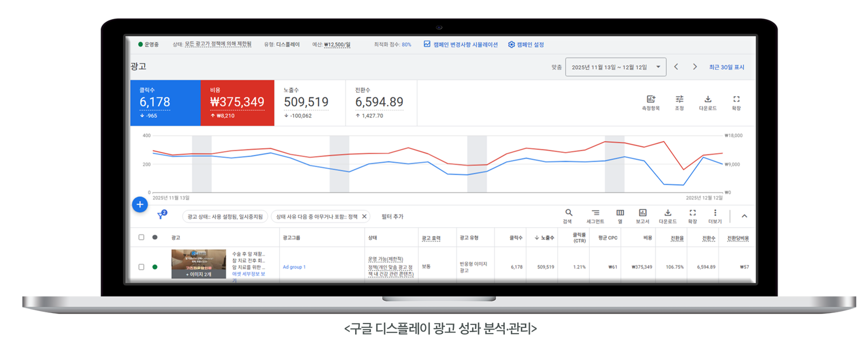This screenshot has width=868, height=342.
Task: Click the 1.21% CTR cell
Action: pos(579,267)
